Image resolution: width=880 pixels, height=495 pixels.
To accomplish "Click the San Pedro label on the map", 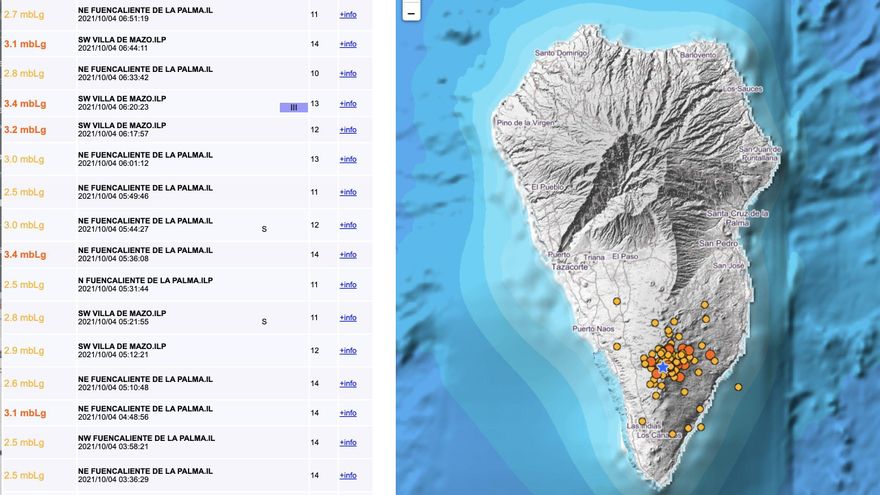I will [x=719, y=244].
